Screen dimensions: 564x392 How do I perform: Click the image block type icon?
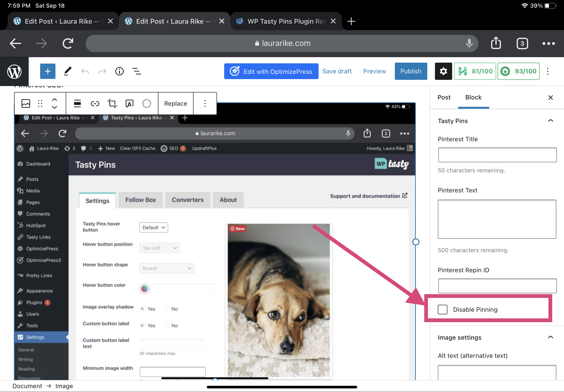pyautogui.click(x=26, y=103)
